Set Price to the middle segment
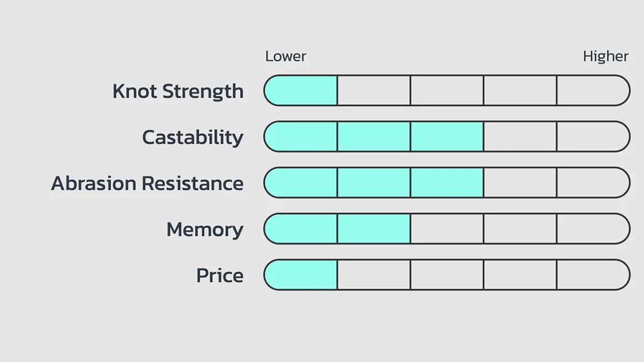The height and width of the screenshot is (362, 644). click(x=447, y=275)
